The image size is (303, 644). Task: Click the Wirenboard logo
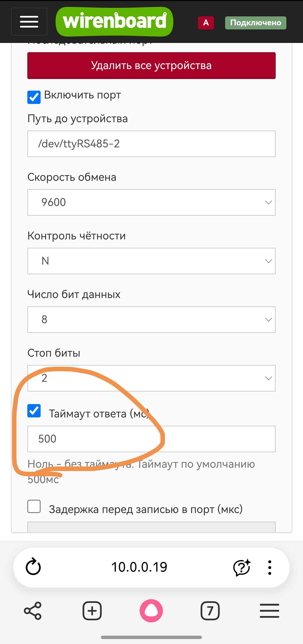click(114, 22)
